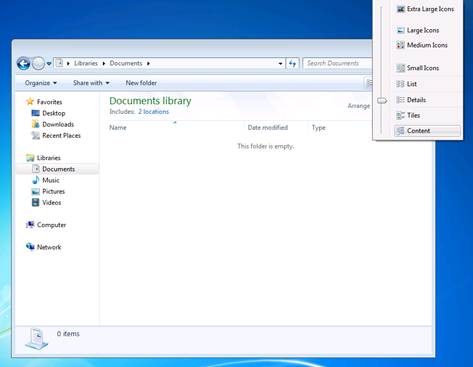Open the recent pages arrow beside Forward
The image size is (473, 367).
49,64
